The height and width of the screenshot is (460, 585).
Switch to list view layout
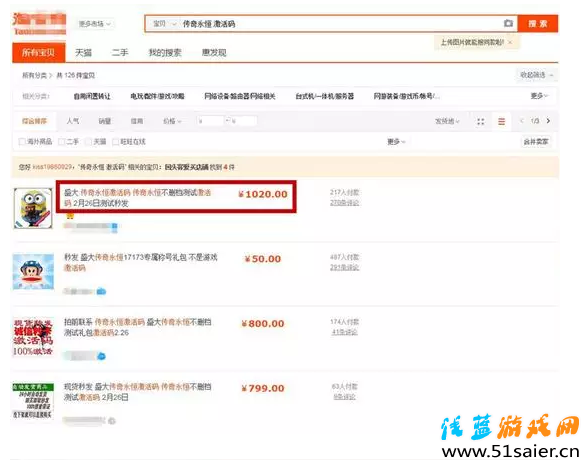pos(501,121)
